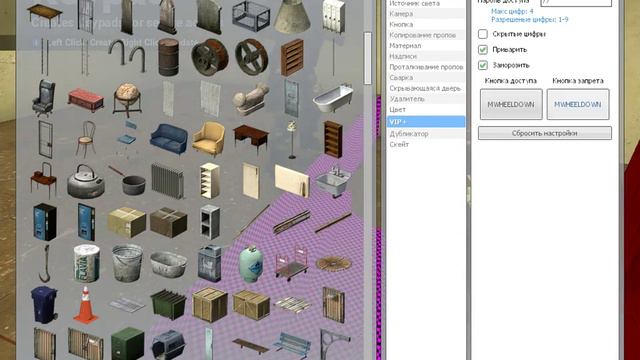640x360 pixels.
Task: Choose the oval metal washtub prop
Action: coord(168,264)
